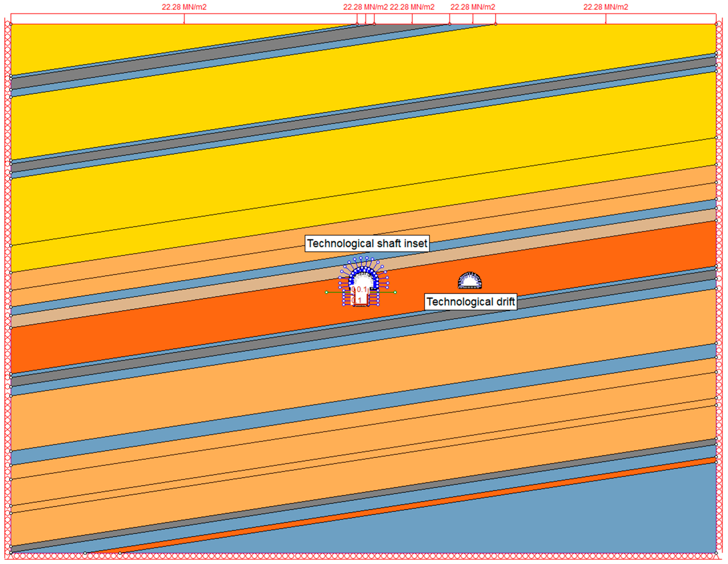Click the Technological drift label
728x564 pixels.
pyautogui.click(x=470, y=302)
